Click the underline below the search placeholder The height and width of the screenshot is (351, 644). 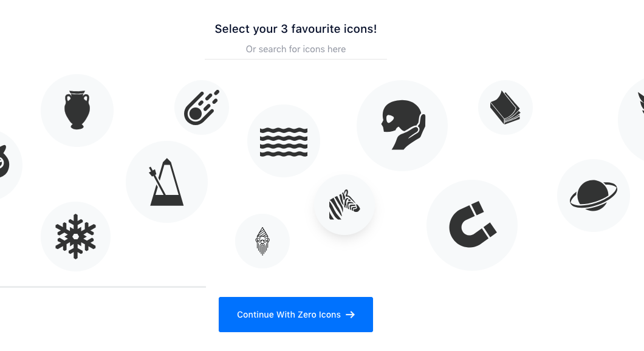[x=296, y=59]
